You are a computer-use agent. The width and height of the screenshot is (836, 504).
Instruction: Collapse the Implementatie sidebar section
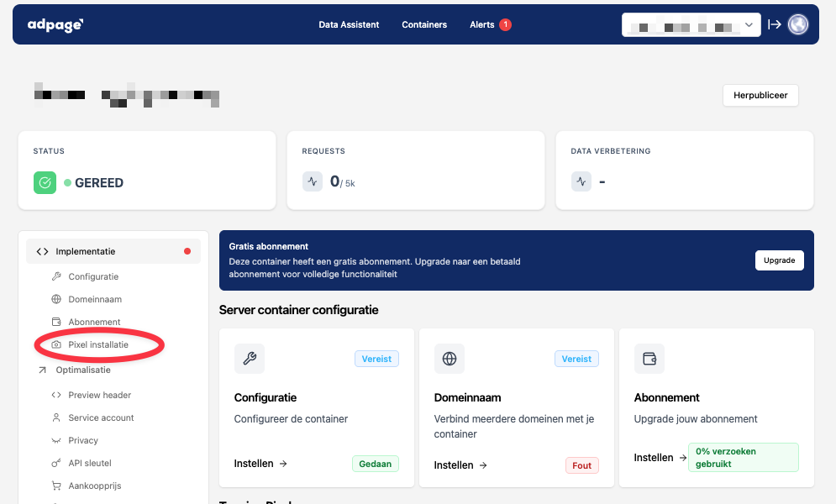[x=113, y=251]
